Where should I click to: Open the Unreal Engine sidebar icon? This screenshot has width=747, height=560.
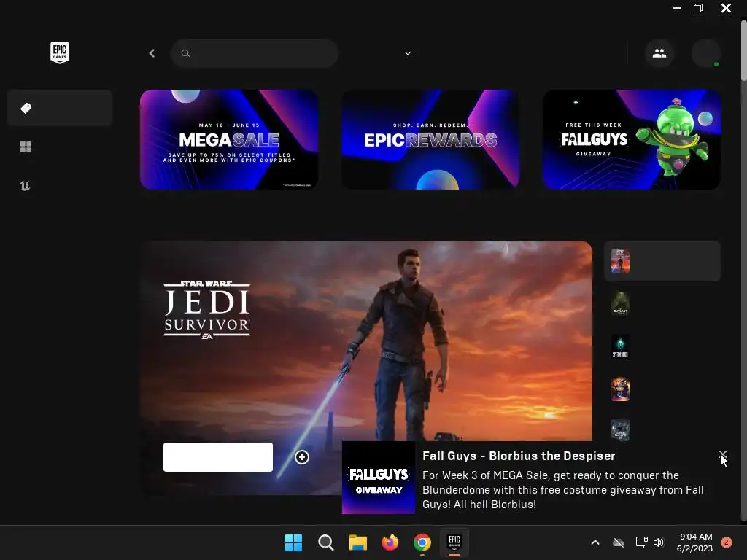pyautogui.click(x=26, y=186)
